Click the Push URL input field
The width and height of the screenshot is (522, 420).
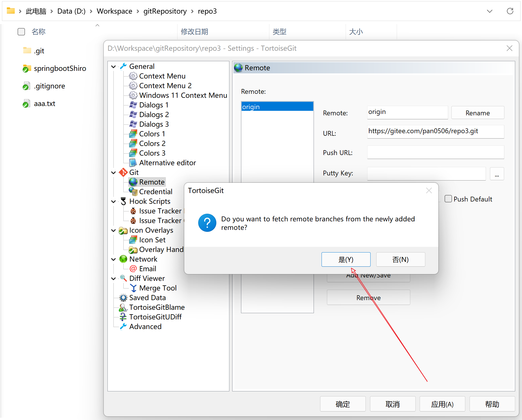435,152
